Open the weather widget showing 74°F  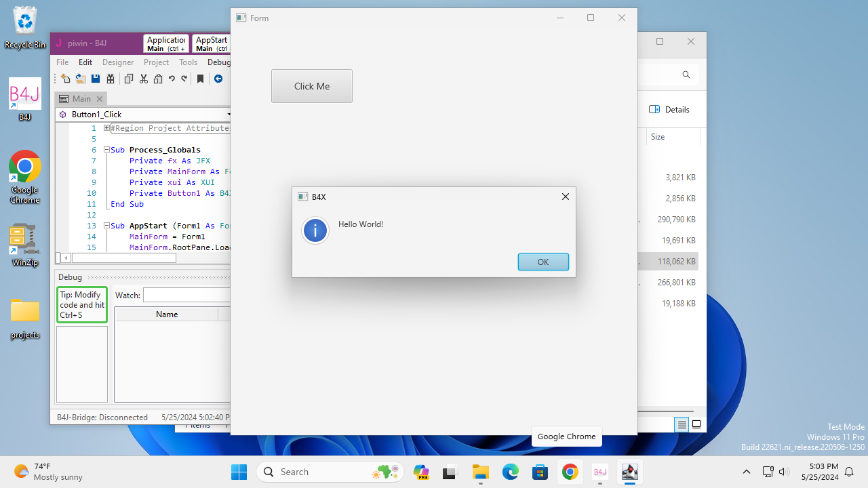47,472
